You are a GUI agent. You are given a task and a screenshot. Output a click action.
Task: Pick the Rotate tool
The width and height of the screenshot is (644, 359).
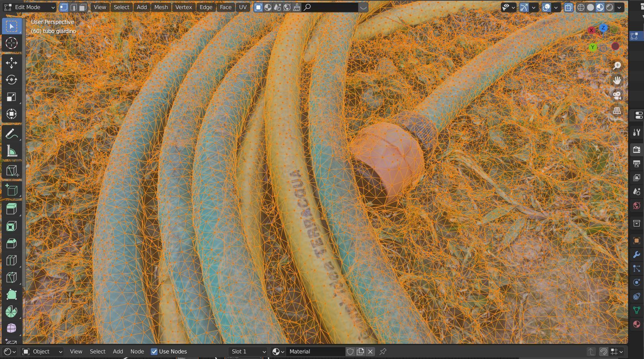[x=12, y=80]
